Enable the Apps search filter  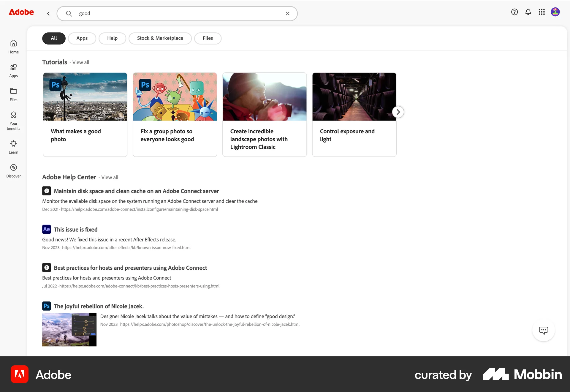[x=82, y=38]
